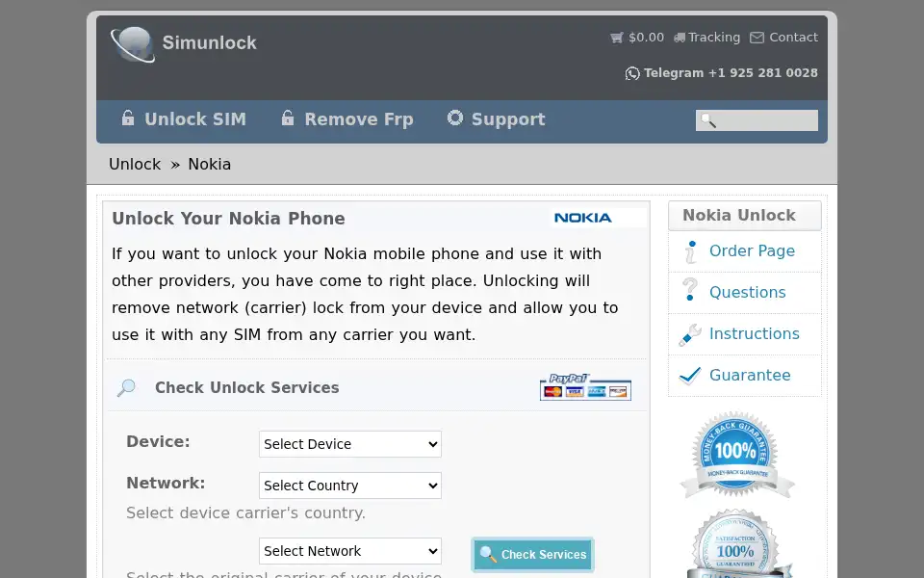Click the Support lifebuoy icon
This screenshot has width=924, height=578.
pyautogui.click(x=455, y=118)
